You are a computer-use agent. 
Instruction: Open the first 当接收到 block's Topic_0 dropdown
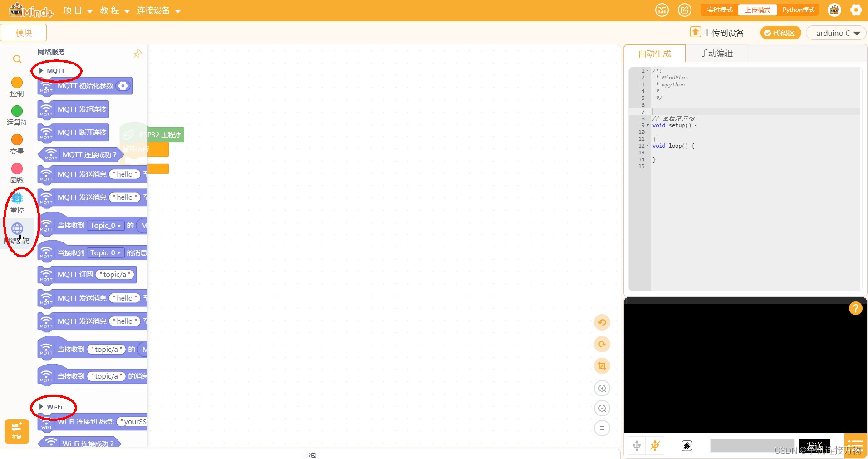pyautogui.click(x=105, y=226)
